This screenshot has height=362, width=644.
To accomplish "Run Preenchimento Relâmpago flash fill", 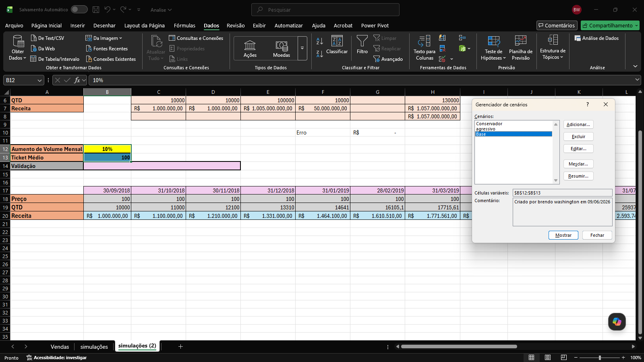I will (442, 38).
